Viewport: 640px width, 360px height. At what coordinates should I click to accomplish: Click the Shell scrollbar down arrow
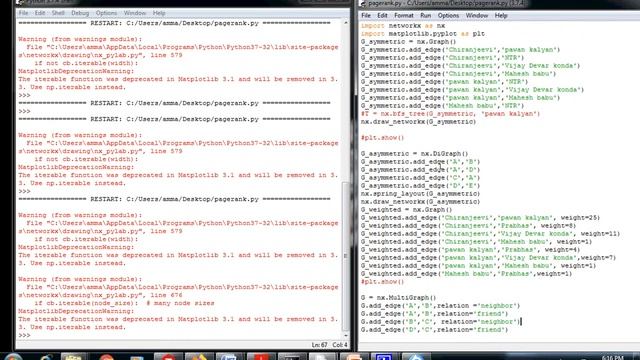pyautogui.click(x=346, y=336)
